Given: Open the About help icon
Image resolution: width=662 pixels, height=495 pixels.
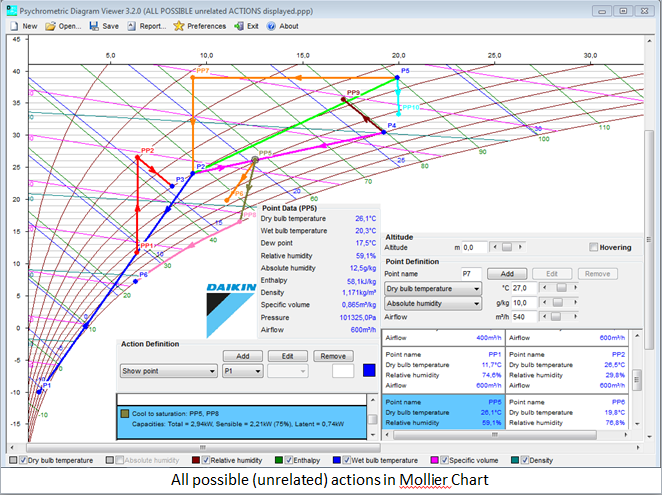Looking at the screenshot, I should (271, 26).
